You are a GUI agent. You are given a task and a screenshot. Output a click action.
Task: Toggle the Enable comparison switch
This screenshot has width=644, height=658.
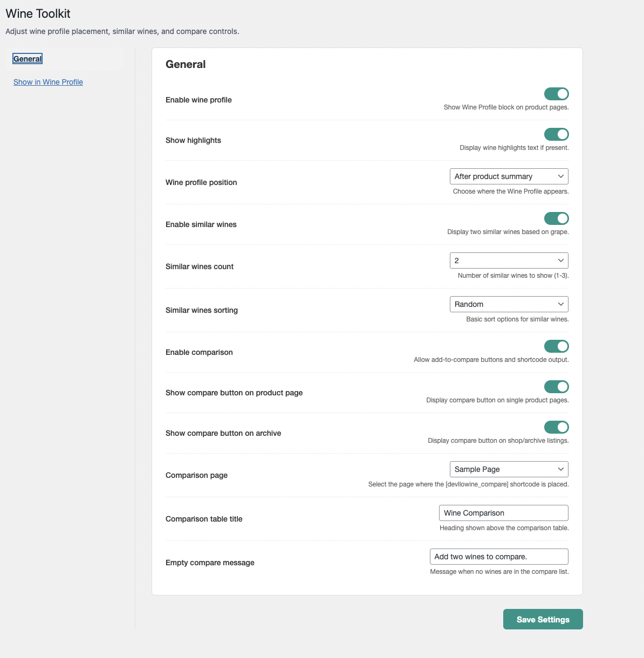[x=556, y=346]
